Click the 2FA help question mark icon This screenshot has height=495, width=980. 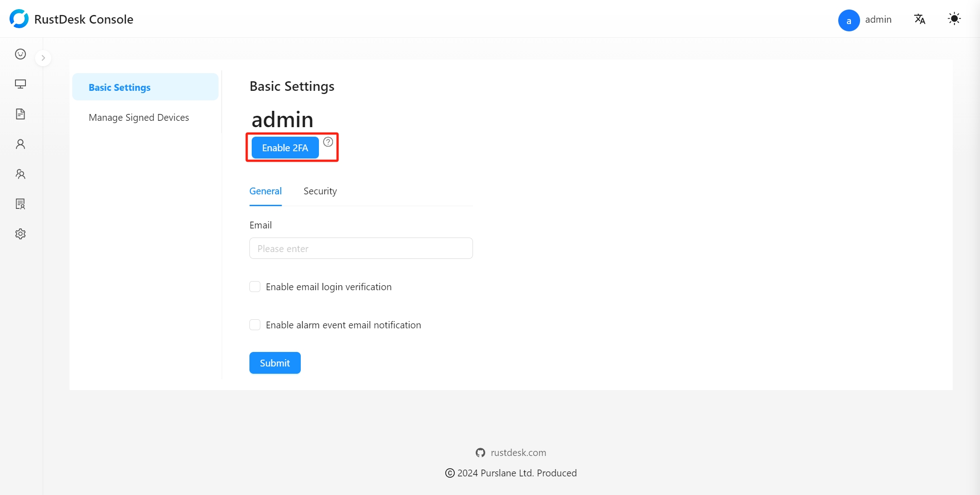click(x=328, y=142)
